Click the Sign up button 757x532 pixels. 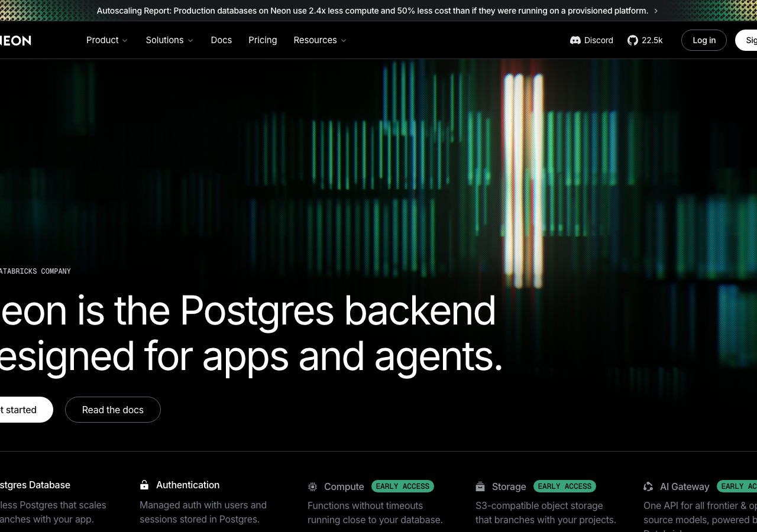click(746, 40)
